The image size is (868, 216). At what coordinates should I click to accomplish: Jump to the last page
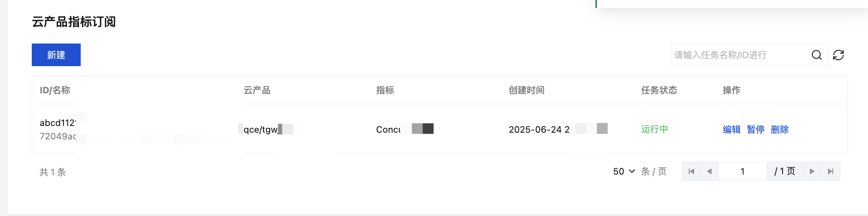(x=831, y=171)
